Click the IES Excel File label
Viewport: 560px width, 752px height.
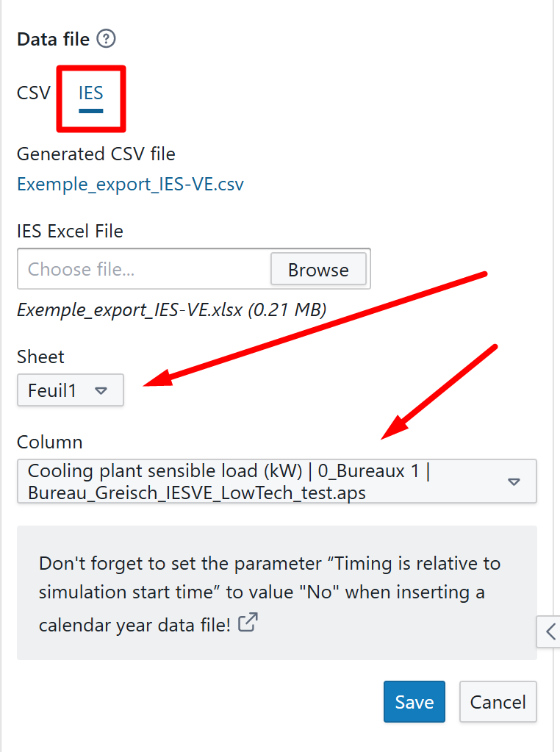coord(70,231)
